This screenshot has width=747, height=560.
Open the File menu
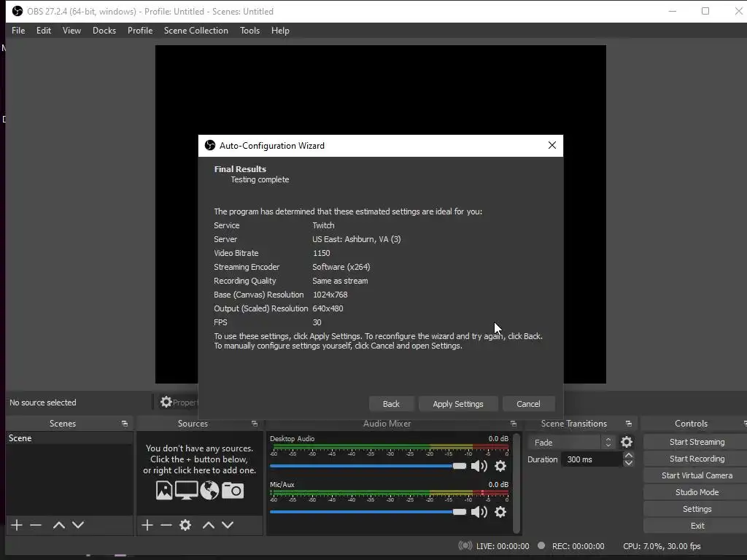click(18, 31)
